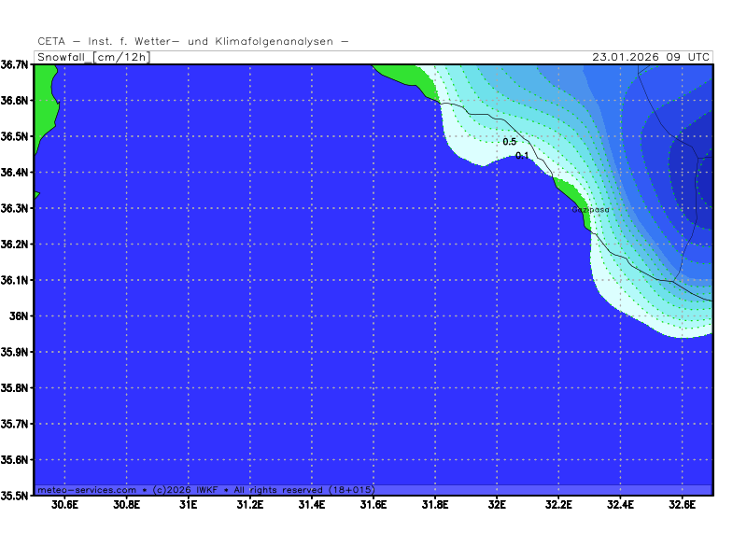The height and width of the screenshot is (560, 747).
Task: Click the 32.6E longitude axis label
Action: coord(682,505)
